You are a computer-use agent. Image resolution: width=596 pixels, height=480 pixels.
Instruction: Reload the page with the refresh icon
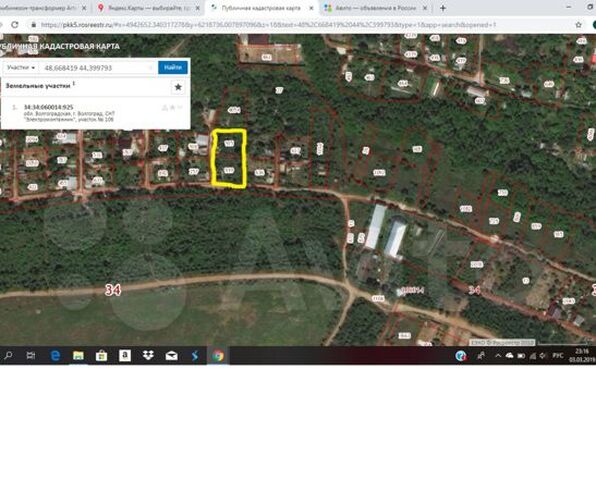coord(14,25)
